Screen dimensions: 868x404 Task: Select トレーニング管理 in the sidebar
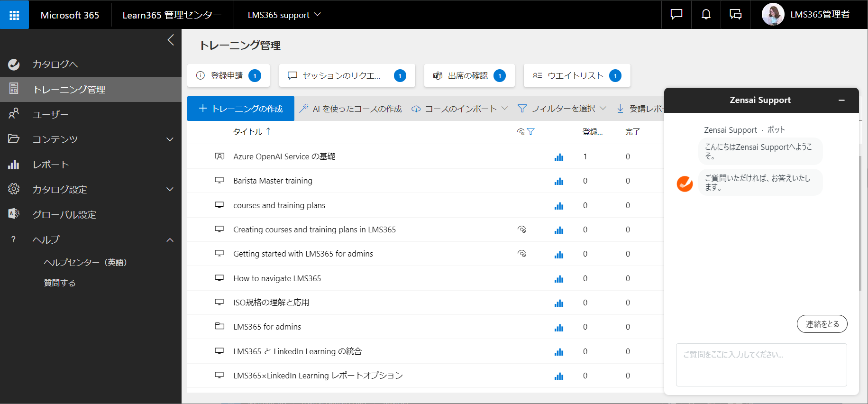click(x=91, y=89)
